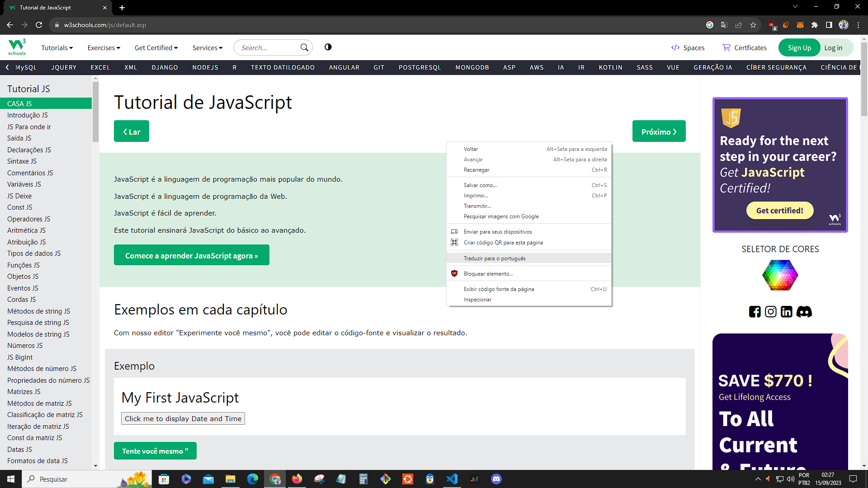The height and width of the screenshot is (488, 868).
Task: Open File Explorer from the taskbar
Action: (231, 479)
